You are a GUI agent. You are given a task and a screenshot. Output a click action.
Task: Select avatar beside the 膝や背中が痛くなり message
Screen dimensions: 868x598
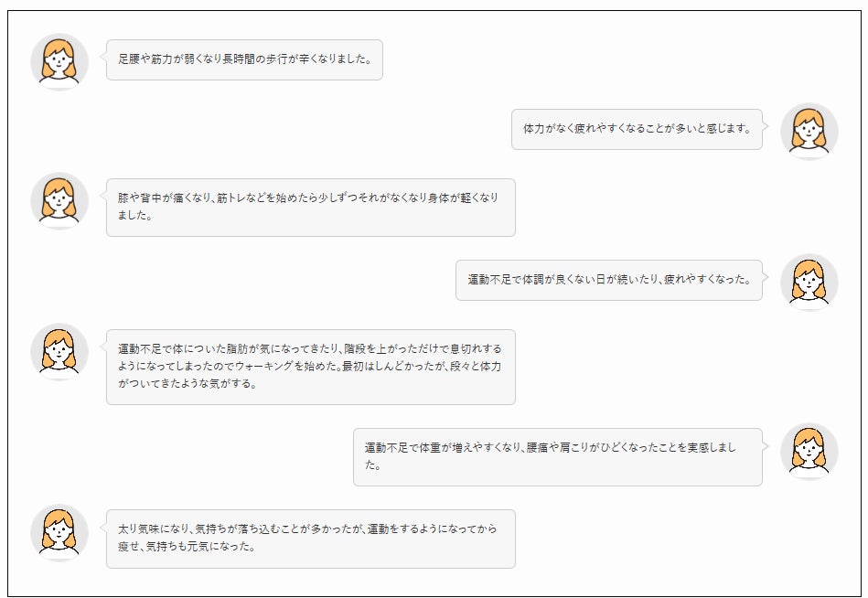click(59, 201)
